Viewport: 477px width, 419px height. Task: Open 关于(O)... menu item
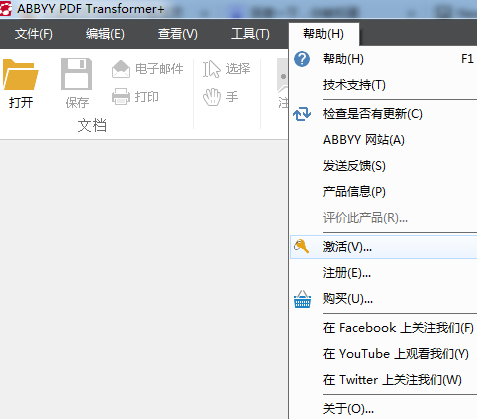point(383,408)
